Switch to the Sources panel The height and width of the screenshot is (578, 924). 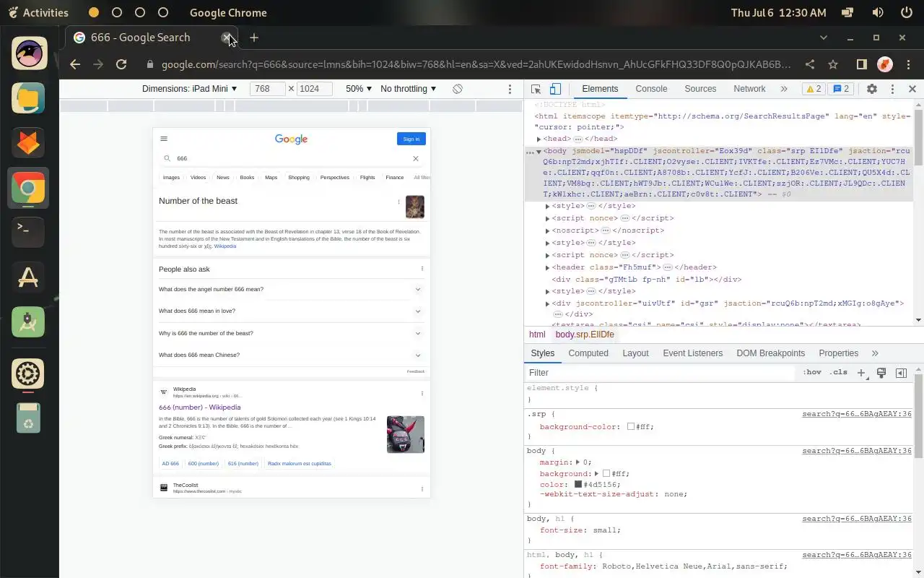click(700, 89)
